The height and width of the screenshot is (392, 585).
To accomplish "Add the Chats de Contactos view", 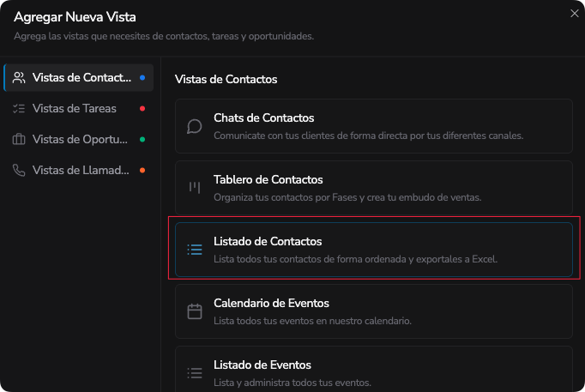I will [374, 126].
